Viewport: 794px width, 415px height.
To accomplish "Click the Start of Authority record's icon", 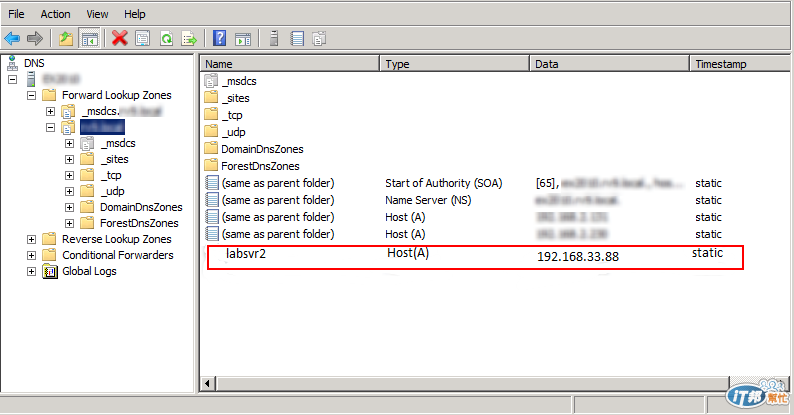I will tap(212, 183).
